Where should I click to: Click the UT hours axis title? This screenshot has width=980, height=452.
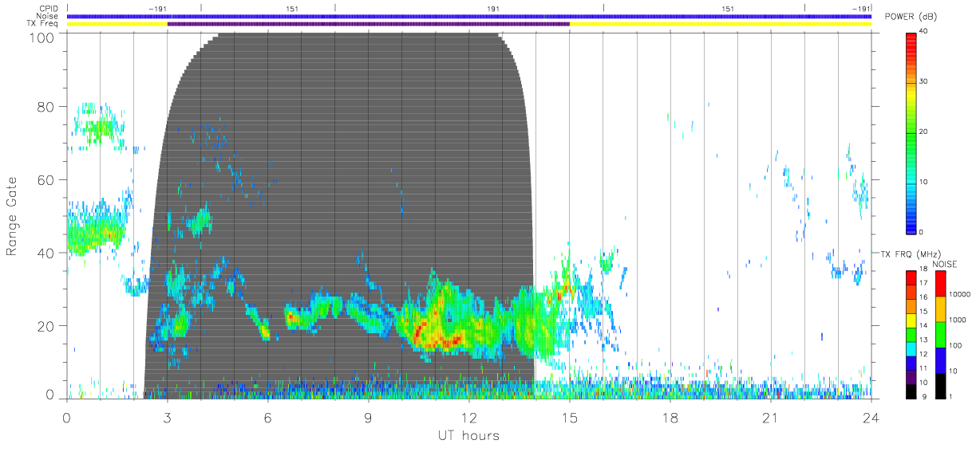[468, 435]
